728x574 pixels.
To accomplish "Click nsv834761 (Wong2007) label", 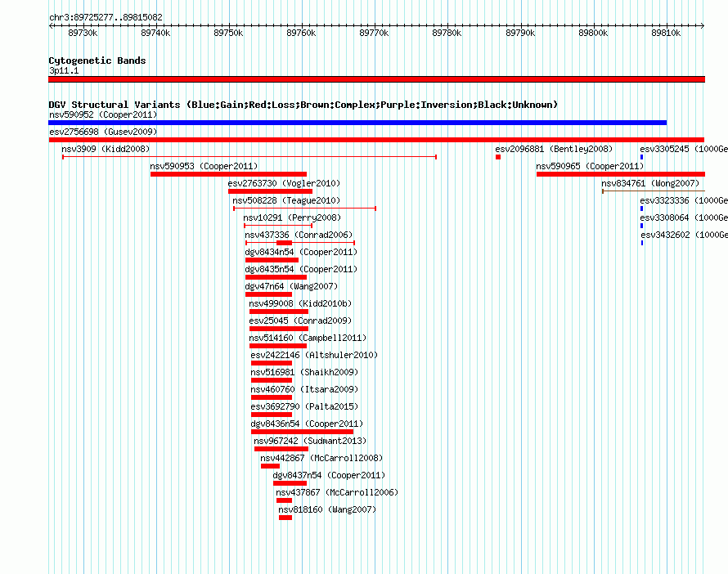I will [x=650, y=183].
